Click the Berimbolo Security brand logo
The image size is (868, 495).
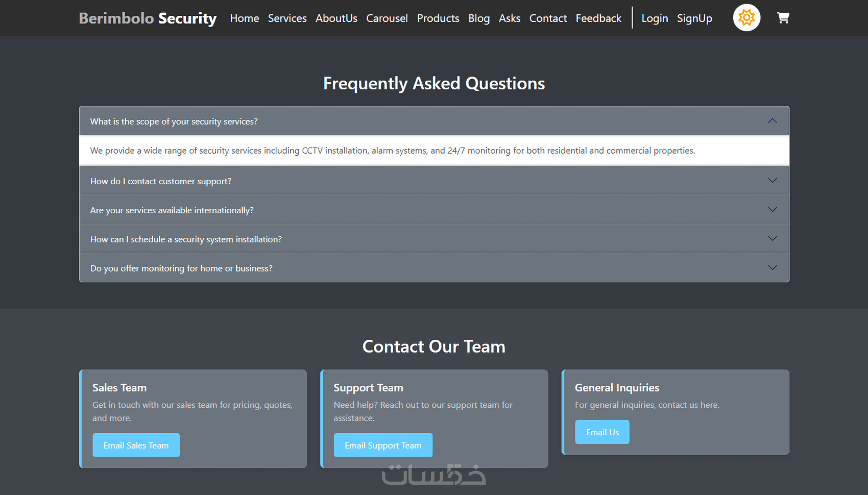(x=148, y=18)
